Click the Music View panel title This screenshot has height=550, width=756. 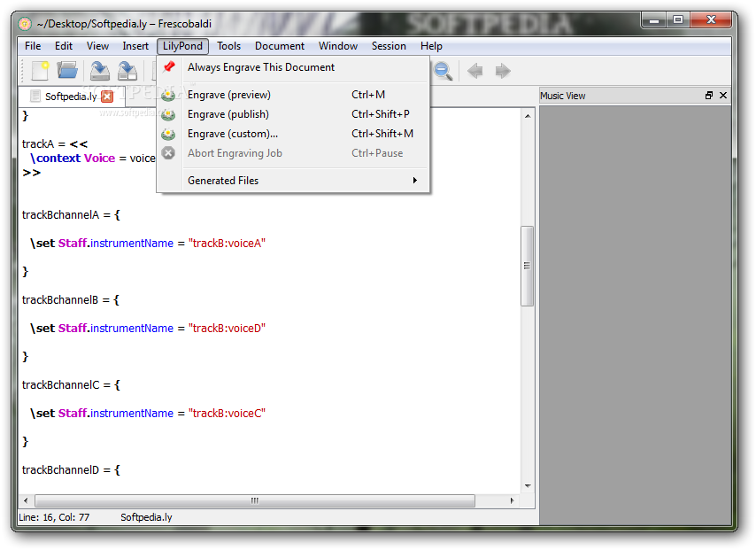(562, 96)
